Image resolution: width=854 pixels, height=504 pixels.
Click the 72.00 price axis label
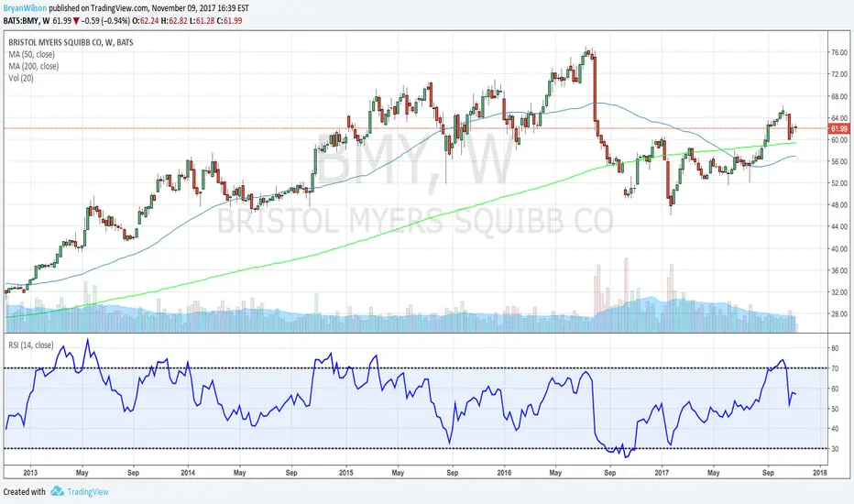tap(839, 74)
